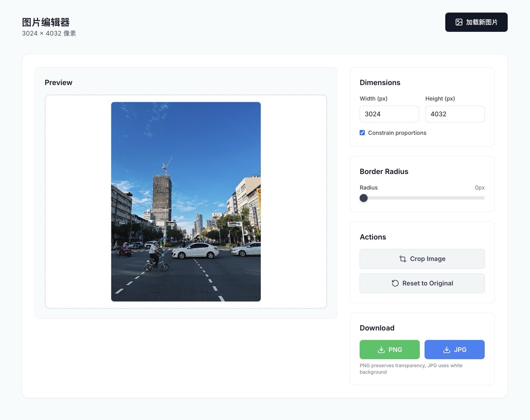
Task: Click the 图片编辑器 page title
Action: [x=46, y=22]
